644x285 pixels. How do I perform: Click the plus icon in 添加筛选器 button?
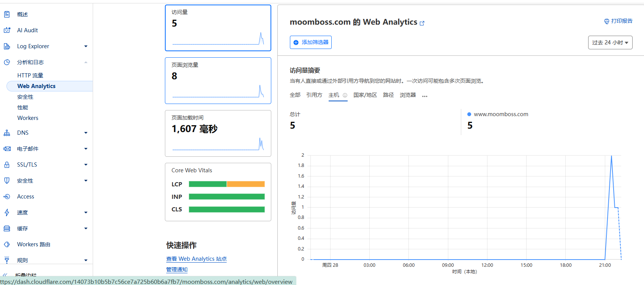tap(296, 43)
